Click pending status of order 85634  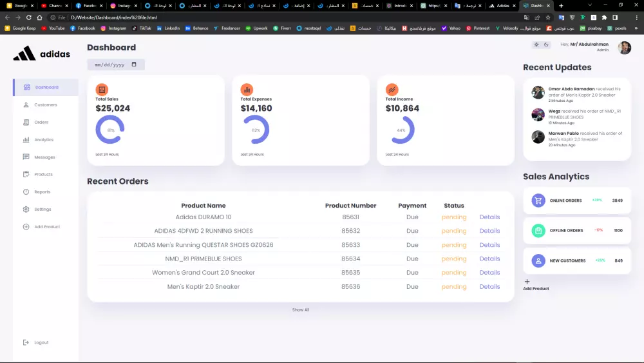454,259
